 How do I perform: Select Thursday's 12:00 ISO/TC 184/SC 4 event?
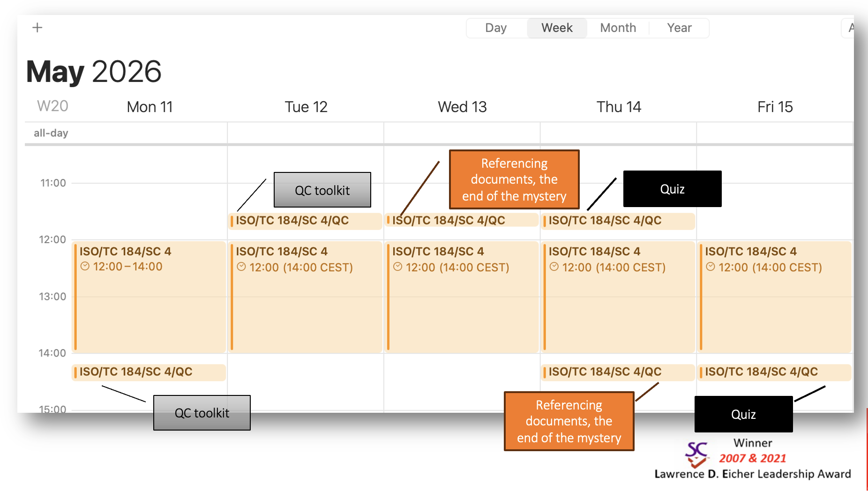coord(618,297)
